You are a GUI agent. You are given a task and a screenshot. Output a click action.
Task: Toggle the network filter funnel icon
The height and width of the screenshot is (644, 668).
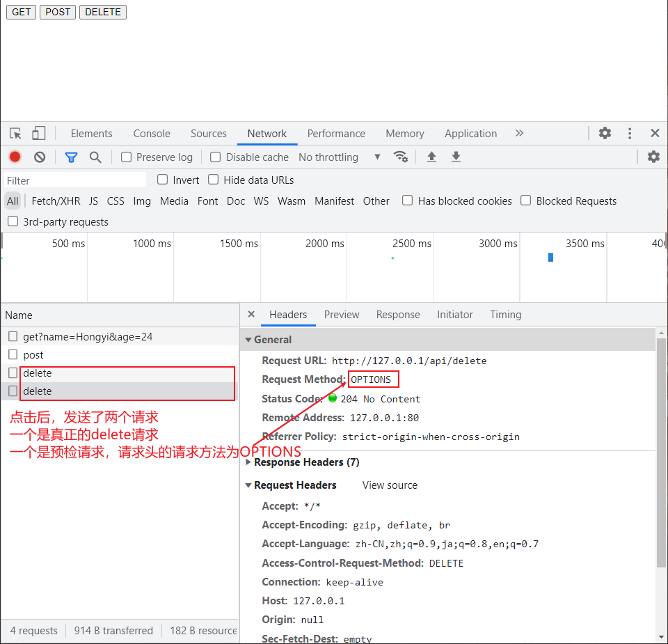click(x=71, y=157)
